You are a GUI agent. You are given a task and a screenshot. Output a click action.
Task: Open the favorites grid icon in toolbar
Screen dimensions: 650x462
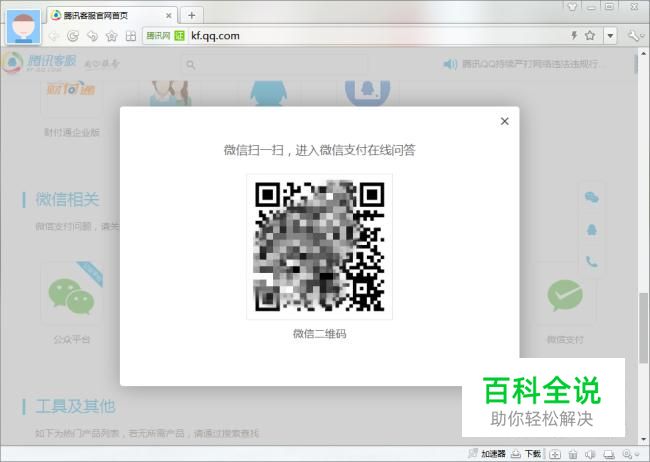131,36
